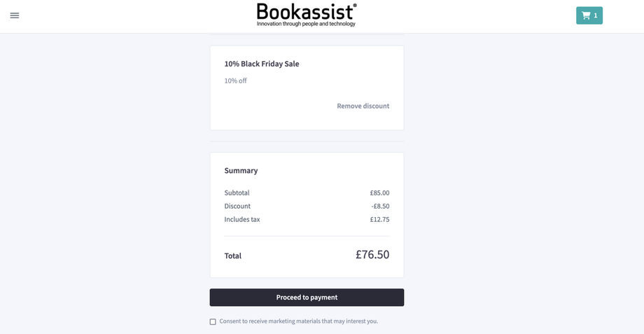Click the Bookassist logo
Viewport: 644px width, 334px height.
point(307,12)
